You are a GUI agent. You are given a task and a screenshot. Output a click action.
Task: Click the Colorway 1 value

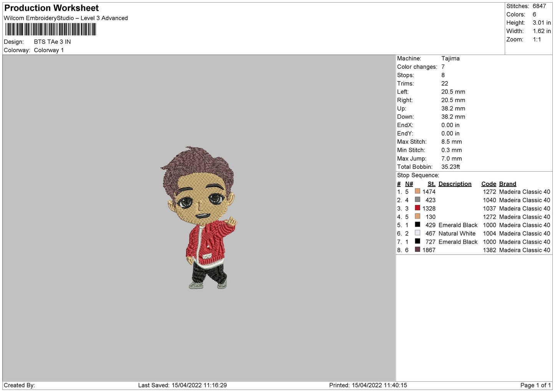tap(49, 50)
